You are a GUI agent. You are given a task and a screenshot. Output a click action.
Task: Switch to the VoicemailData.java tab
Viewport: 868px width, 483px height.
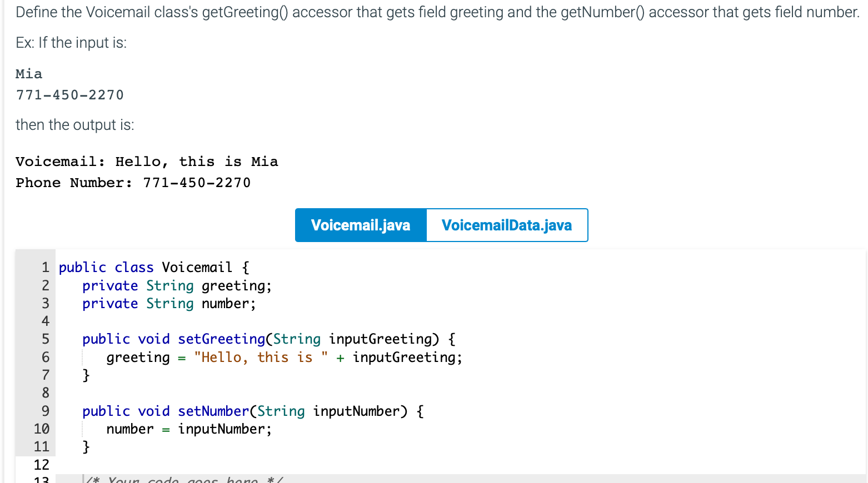click(506, 225)
